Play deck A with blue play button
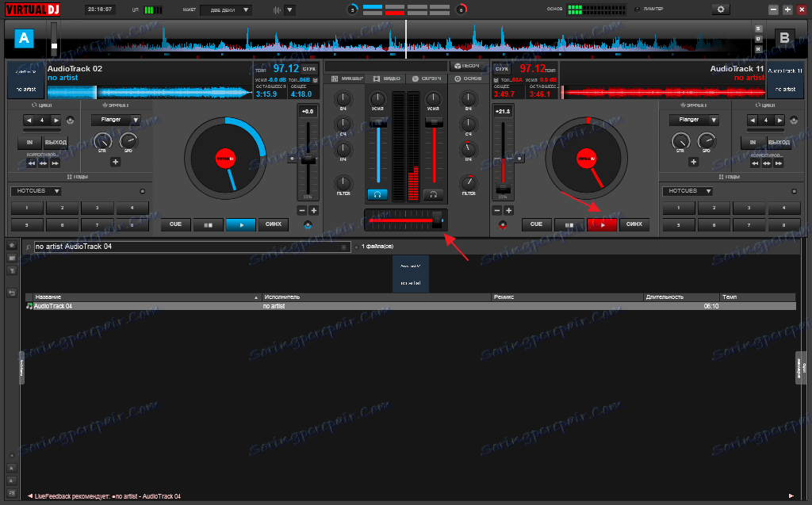This screenshot has height=505, width=812. point(241,225)
